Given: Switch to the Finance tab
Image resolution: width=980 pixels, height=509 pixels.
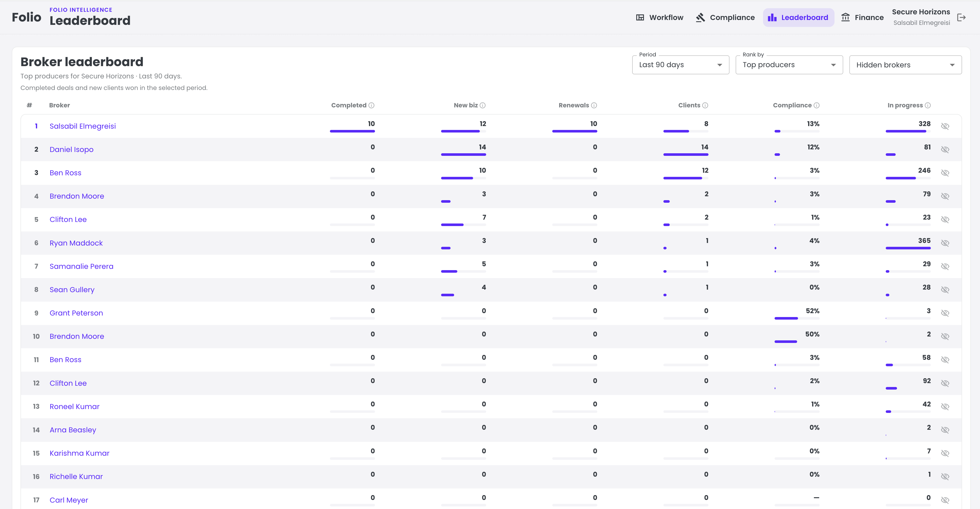Looking at the screenshot, I should [x=862, y=17].
